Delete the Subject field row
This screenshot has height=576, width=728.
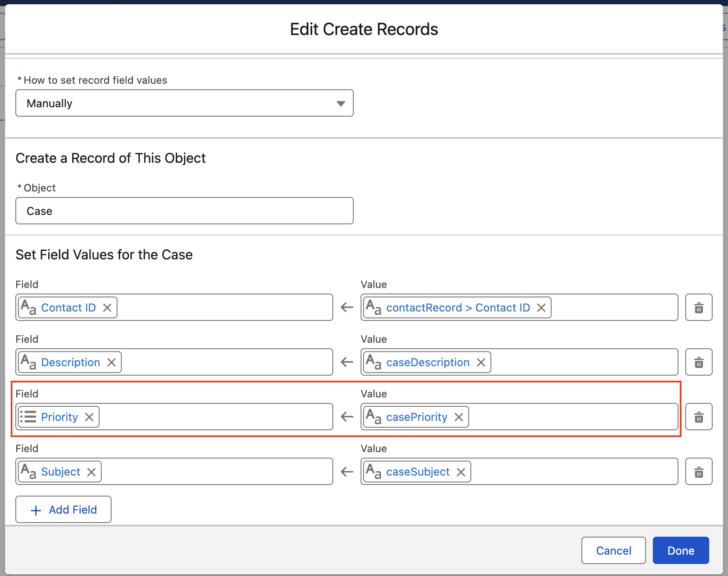[x=699, y=471]
